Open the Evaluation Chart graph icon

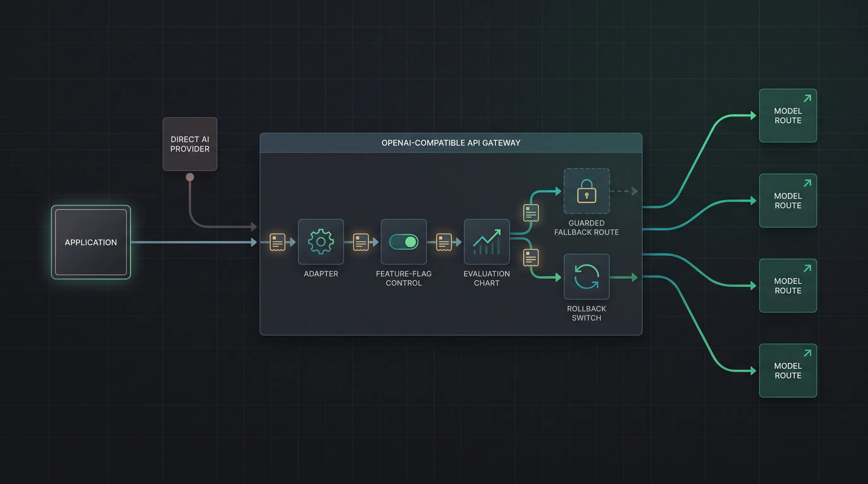487,242
